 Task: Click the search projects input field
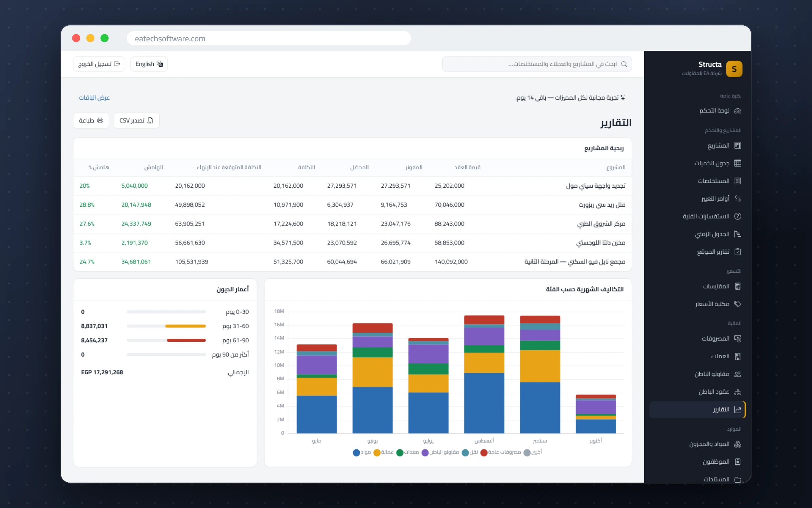click(x=537, y=64)
